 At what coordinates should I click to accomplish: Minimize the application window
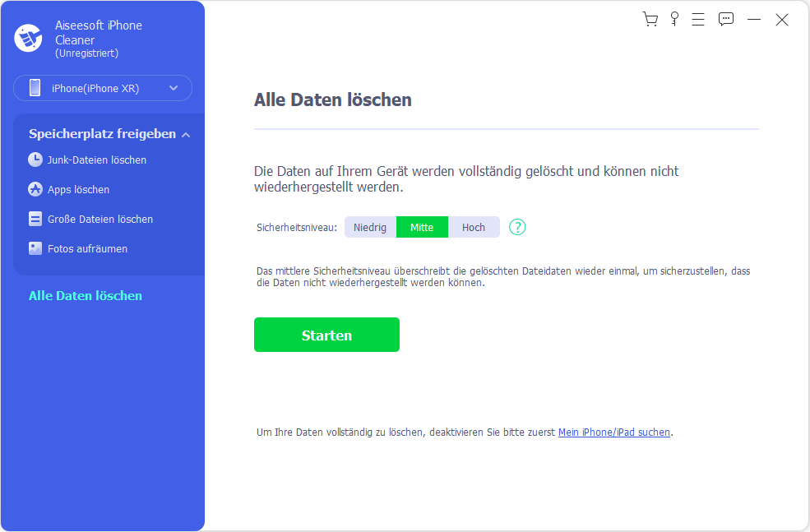[x=753, y=20]
